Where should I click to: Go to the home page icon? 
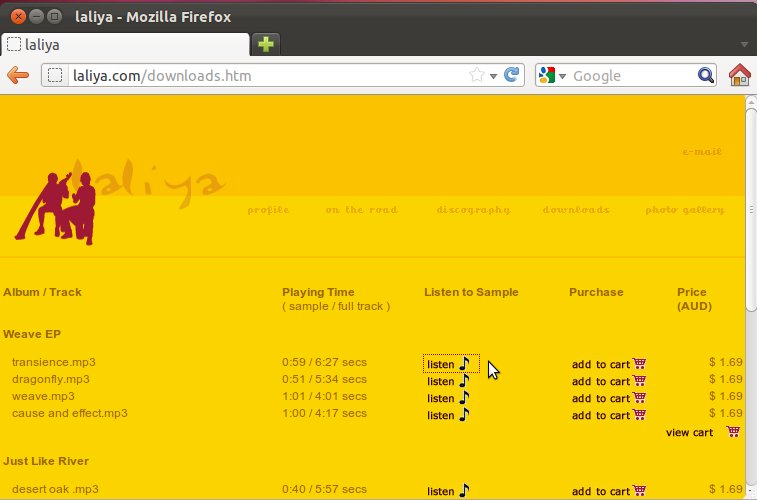pos(740,75)
